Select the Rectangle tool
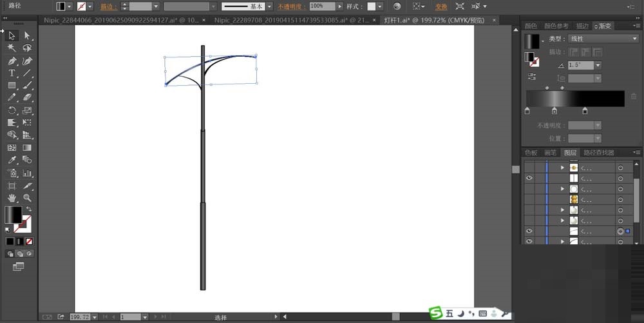Viewport: 644px width, 323px height. [12, 86]
